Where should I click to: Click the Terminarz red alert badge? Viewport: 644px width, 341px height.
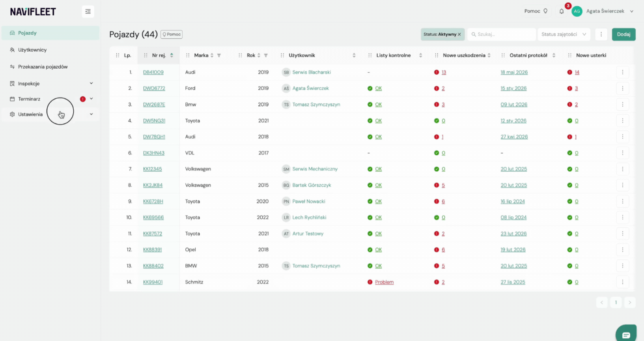(x=83, y=99)
